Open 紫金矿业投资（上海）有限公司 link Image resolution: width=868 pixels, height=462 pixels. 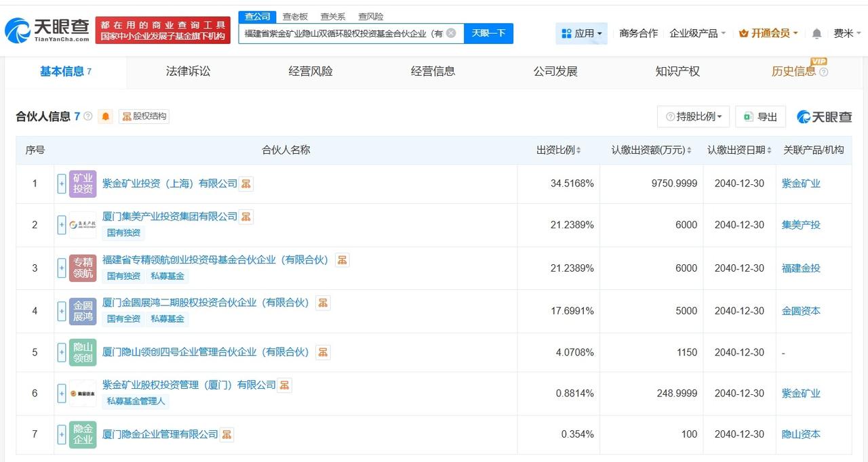[x=170, y=184]
